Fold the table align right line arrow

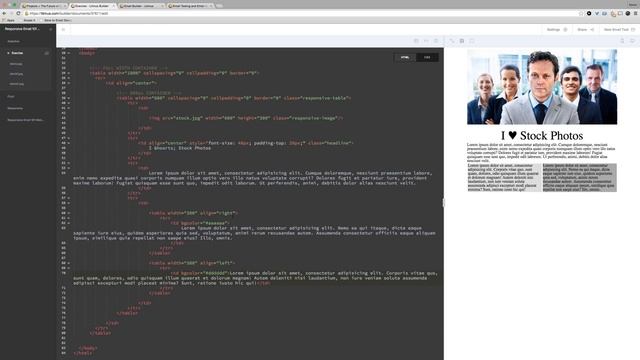pyautogui.click(x=69, y=213)
